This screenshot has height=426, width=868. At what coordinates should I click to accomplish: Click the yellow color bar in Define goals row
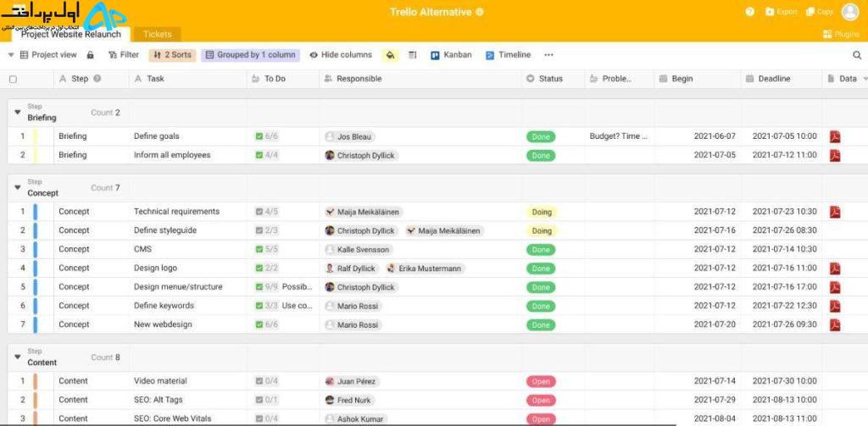coord(36,136)
